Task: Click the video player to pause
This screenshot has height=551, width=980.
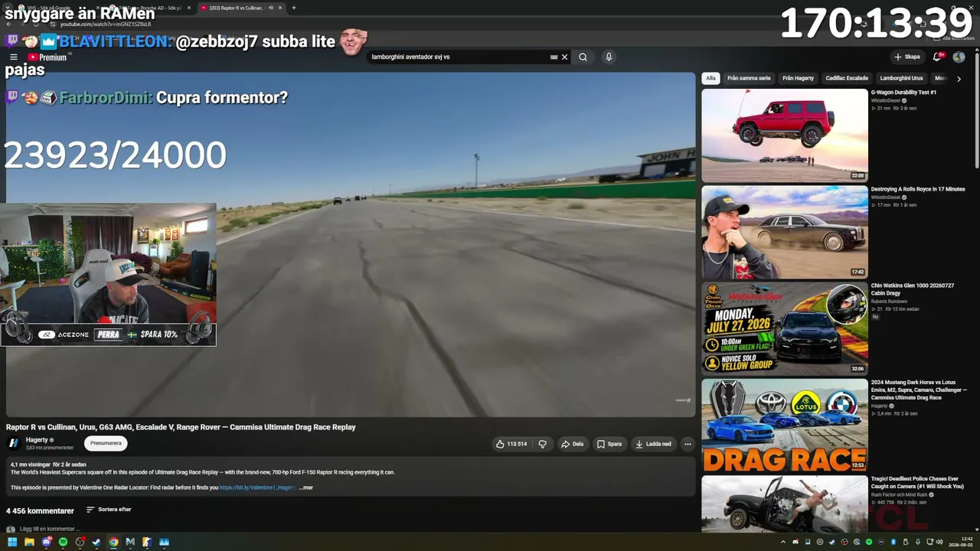Action: [351, 245]
